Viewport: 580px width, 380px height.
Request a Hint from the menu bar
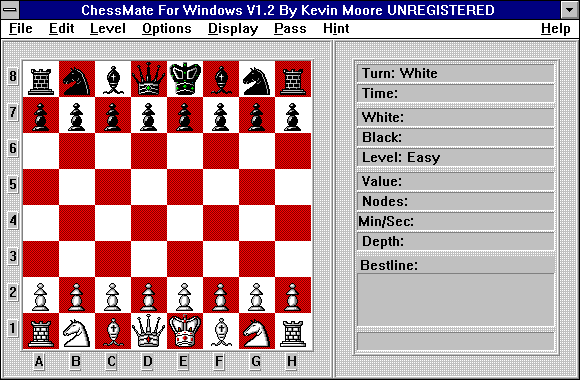point(336,28)
